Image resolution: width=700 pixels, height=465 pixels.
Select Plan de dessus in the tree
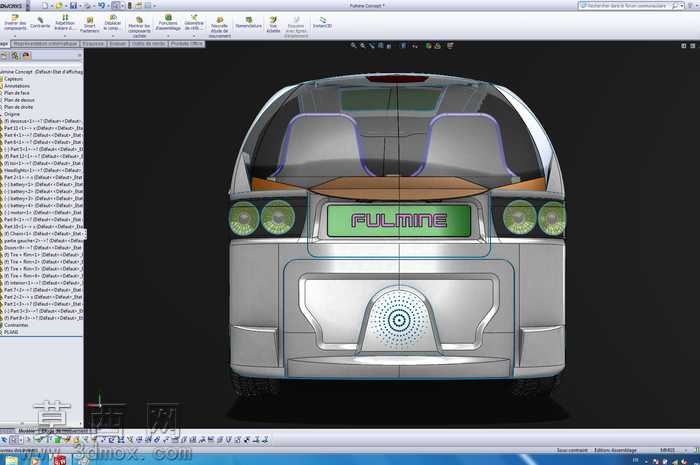pos(18,100)
